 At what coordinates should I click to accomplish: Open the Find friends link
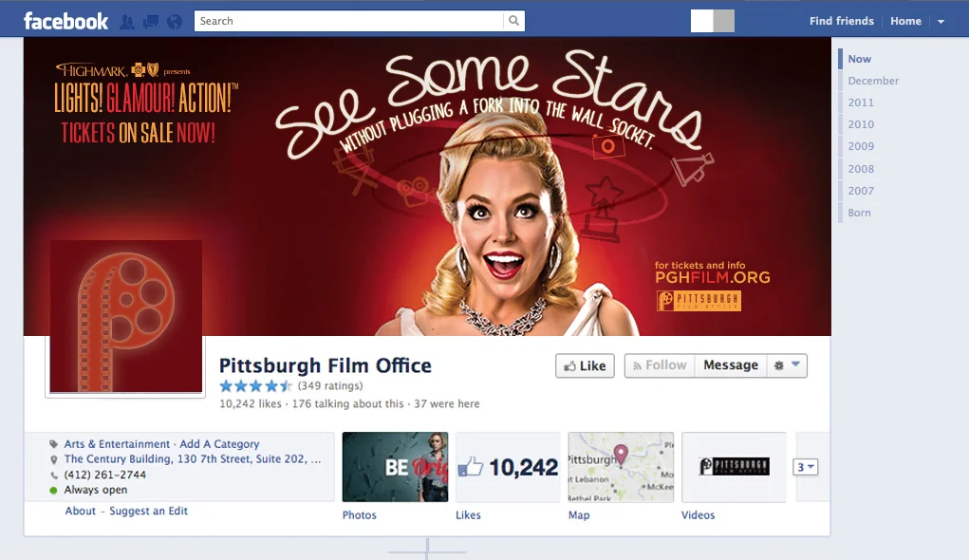point(842,21)
